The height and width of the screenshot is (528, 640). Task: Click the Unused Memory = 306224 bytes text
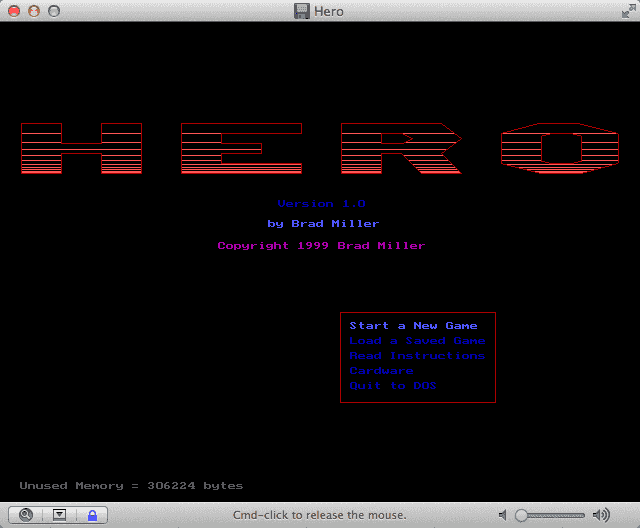pos(131,486)
